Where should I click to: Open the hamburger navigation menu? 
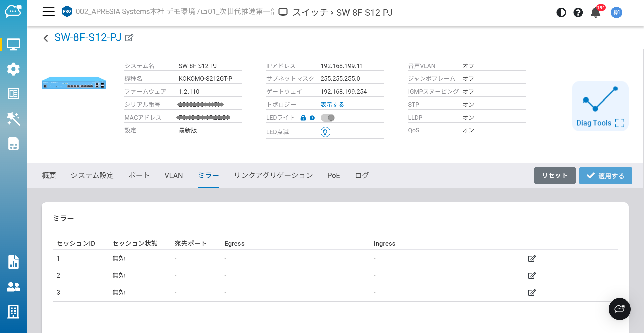pos(48,12)
